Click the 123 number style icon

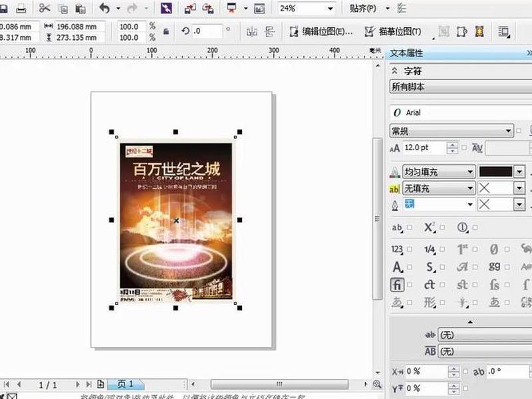397,250
